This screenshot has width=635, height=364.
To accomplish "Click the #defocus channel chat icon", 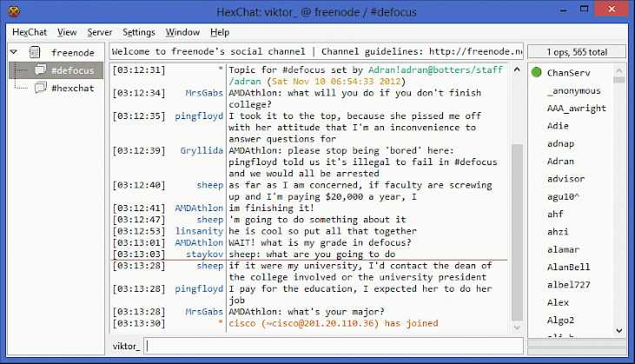I will (x=41, y=70).
